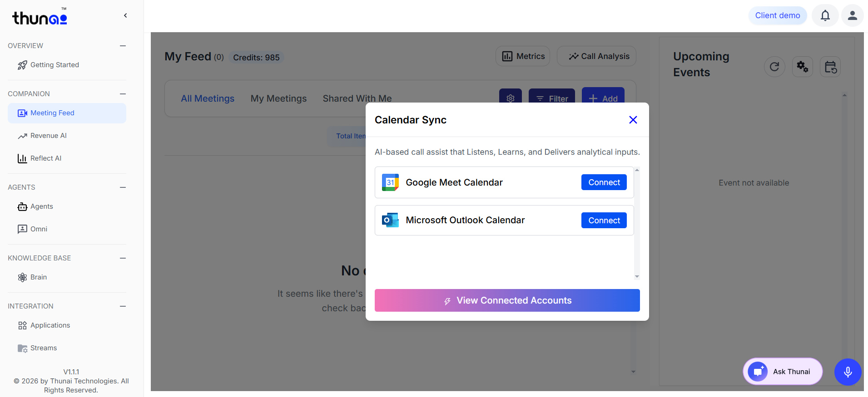
Task: Click View Connected Accounts button
Action: pyautogui.click(x=507, y=300)
